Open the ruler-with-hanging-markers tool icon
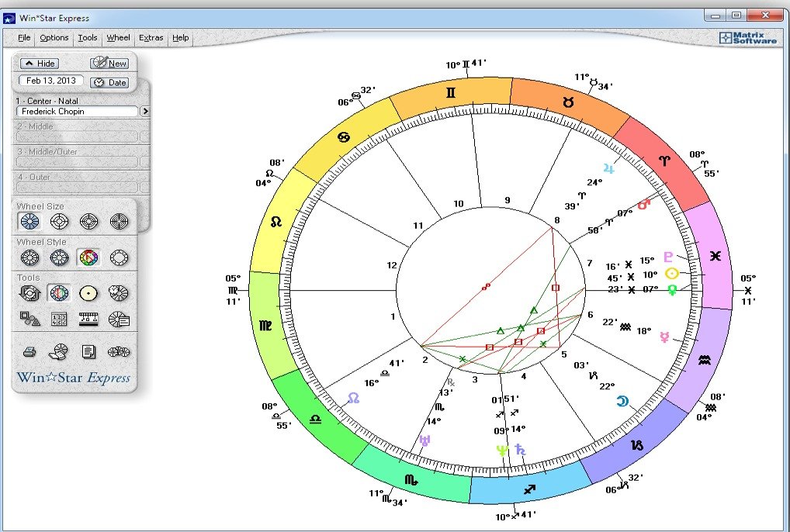This screenshot has height=532, width=790. tap(88, 319)
